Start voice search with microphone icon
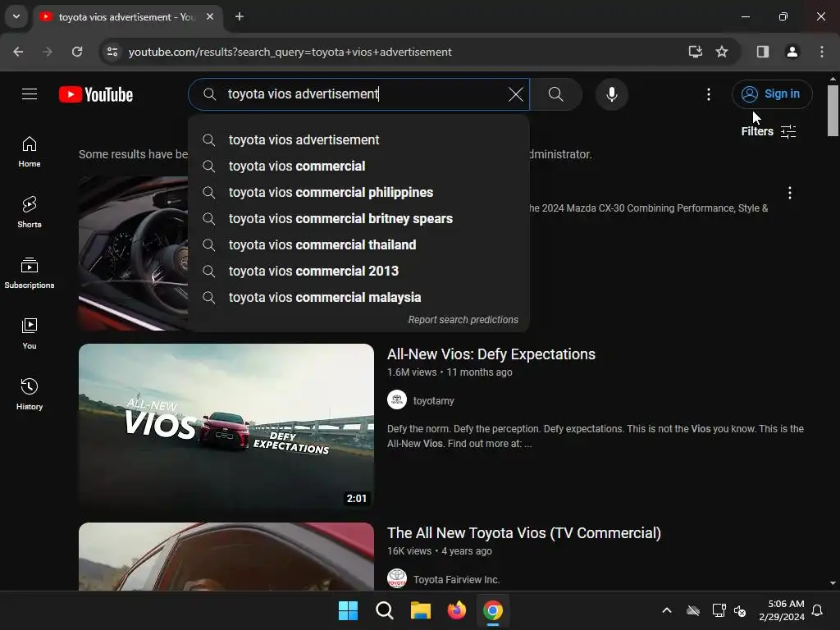Screen dimensions: 840x630 pos(611,94)
